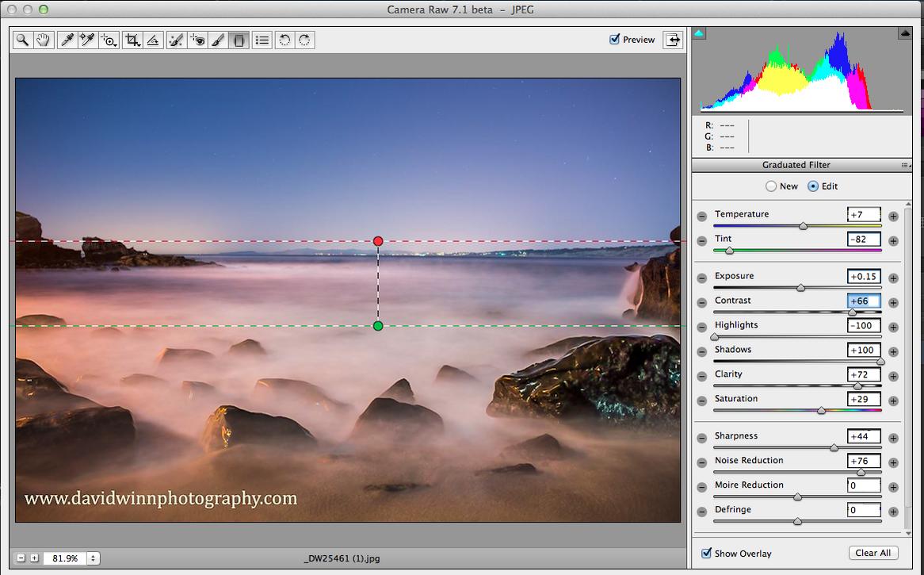Screen dimensions: 924x575
Task: Select the Red Eye Removal tool
Action: tap(197, 40)
